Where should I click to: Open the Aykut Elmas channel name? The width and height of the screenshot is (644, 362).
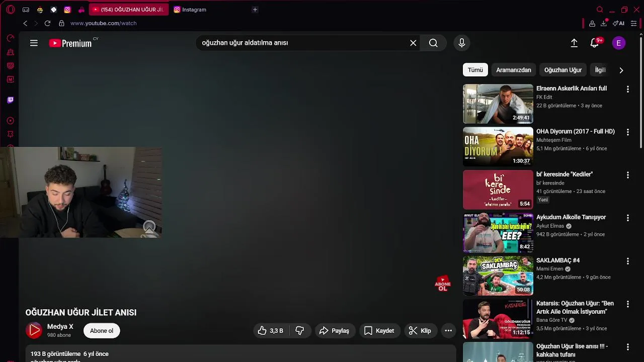coord(550,226)
